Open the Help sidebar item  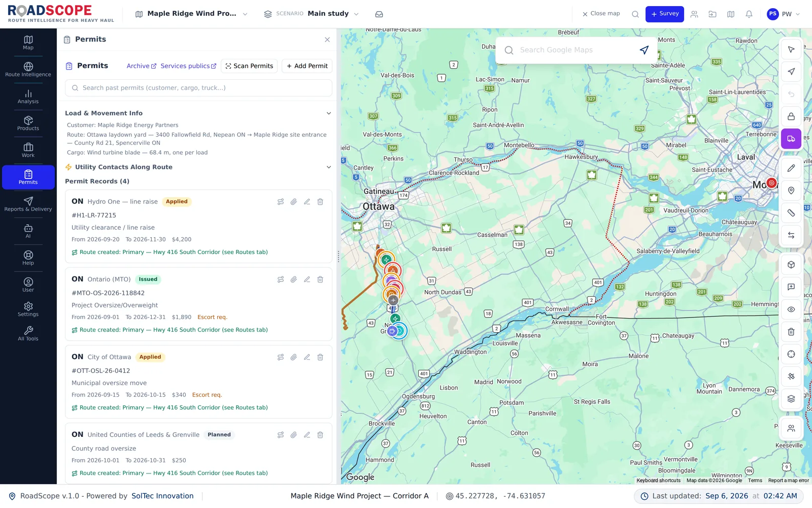coord(28,258)
